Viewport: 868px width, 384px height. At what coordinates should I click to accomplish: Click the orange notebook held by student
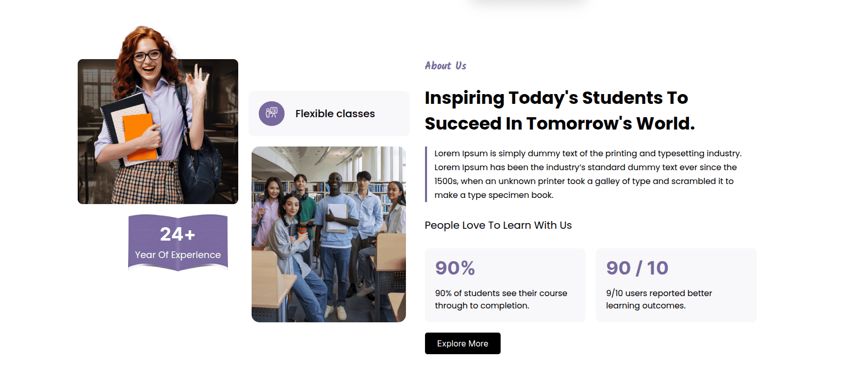click(x=139, y=135)
